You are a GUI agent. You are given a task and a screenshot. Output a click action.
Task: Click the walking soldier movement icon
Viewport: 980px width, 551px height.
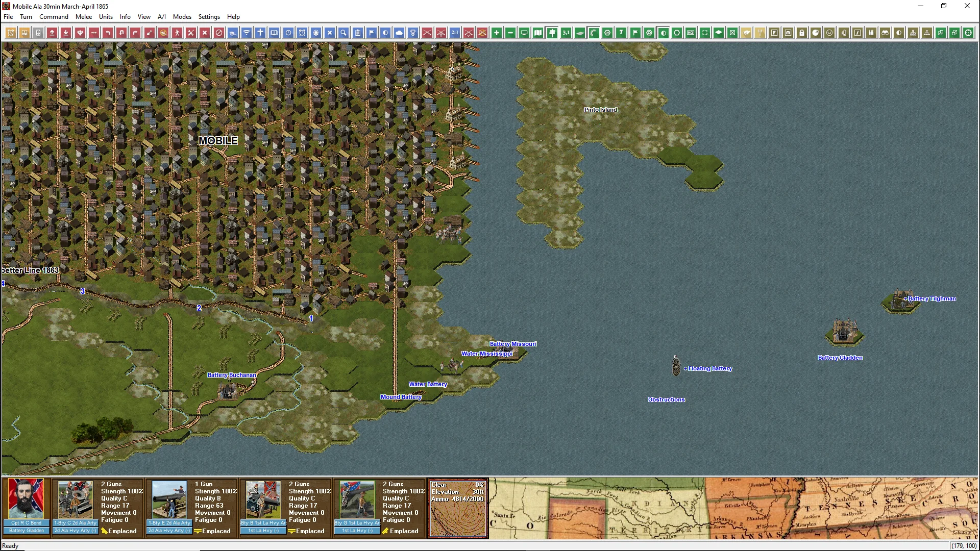click(177, 33)
